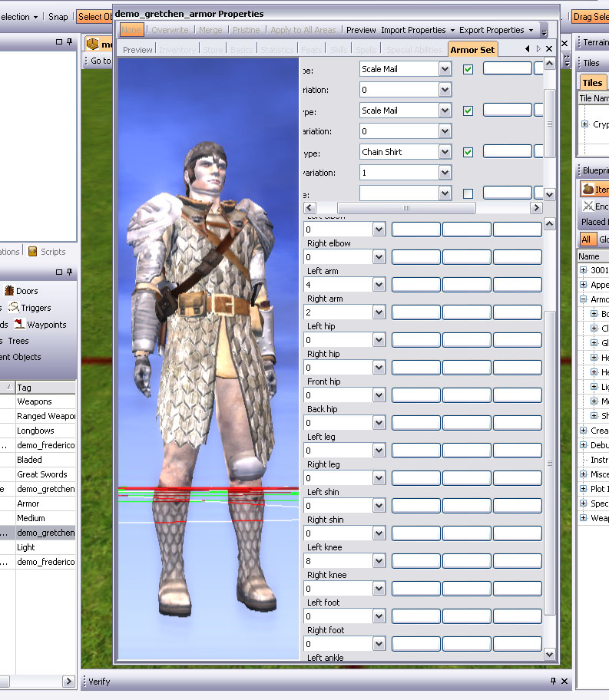Screen dimensions: 609x700
Task: Close the Verify panel
Action: pyautogui.click(x=564, y=681)
